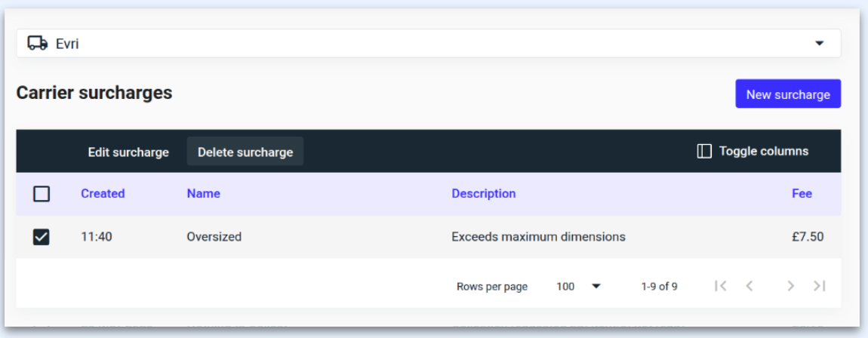Go to the first page of results

[720, 286]
